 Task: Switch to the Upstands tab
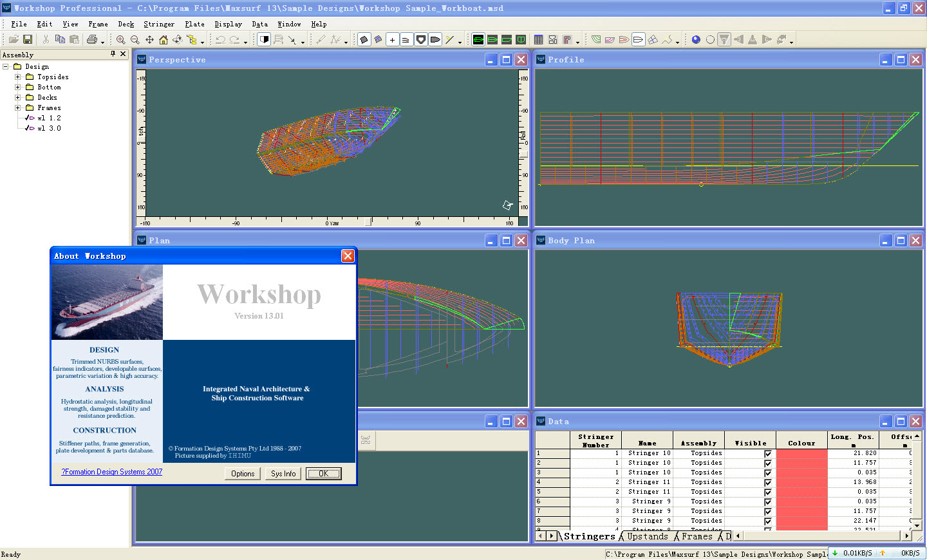coord(647,536)
